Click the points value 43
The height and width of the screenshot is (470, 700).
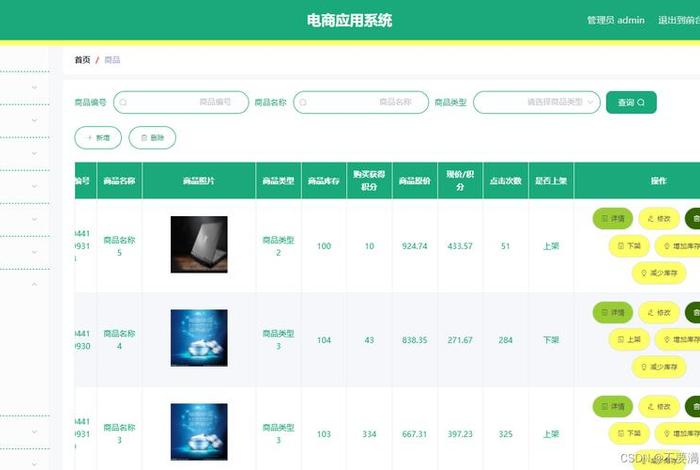pyautogui.click(x=369, y=340)
